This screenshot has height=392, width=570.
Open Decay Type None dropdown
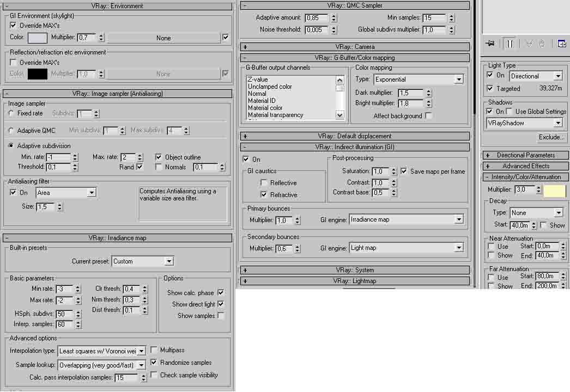click(536, 212)
